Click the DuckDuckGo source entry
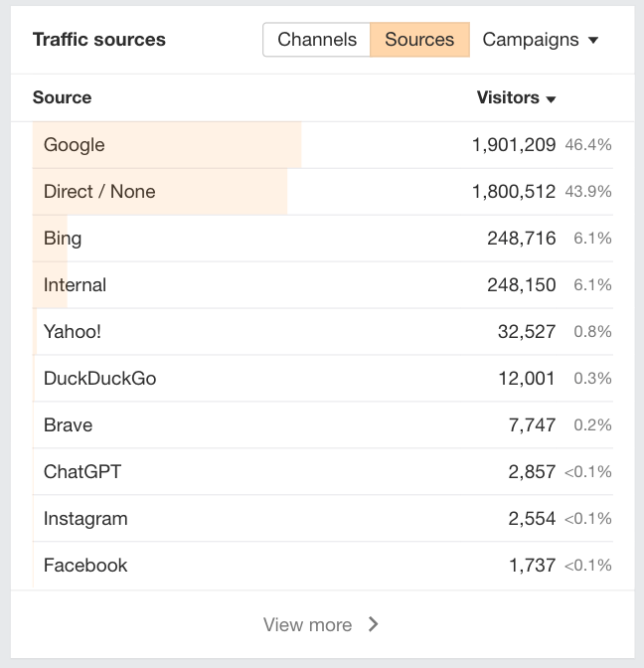The height and width of the screenshot is (668, 644). pos(99,379)
